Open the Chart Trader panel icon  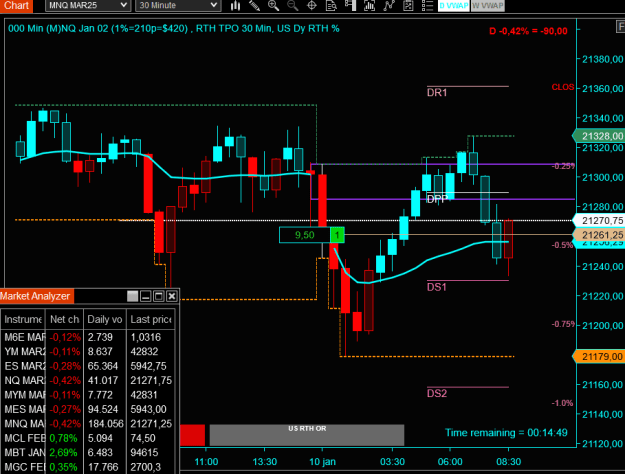point(350,6)
